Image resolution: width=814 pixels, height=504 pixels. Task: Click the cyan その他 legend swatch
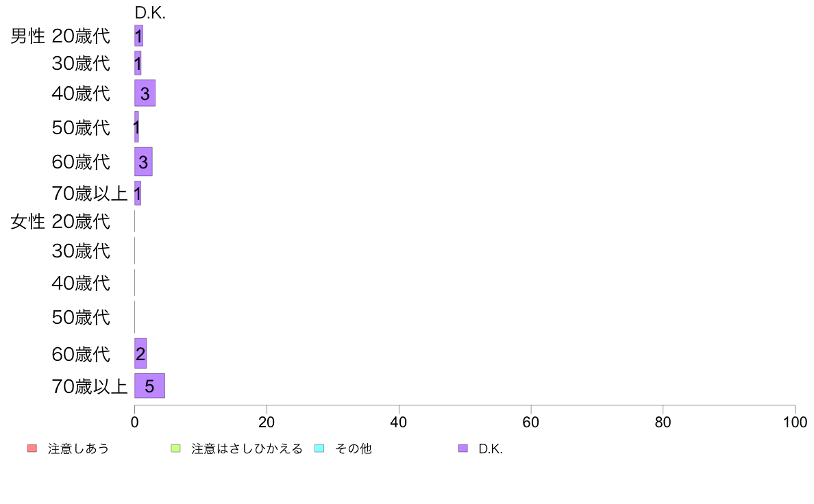319,449
